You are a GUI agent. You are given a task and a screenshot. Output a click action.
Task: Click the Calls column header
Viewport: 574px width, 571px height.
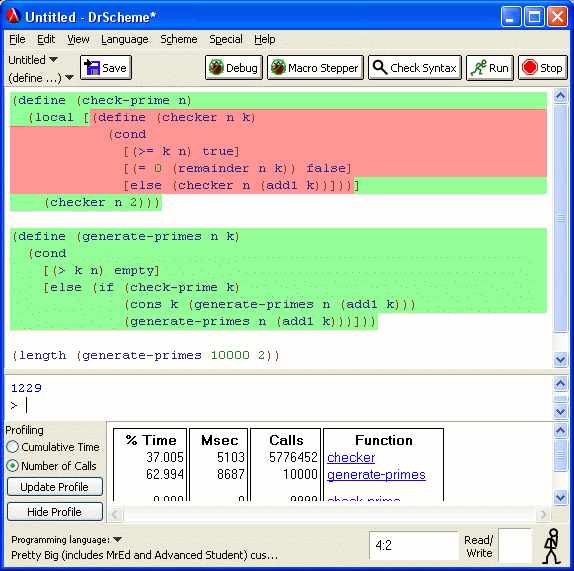(286, 440)
